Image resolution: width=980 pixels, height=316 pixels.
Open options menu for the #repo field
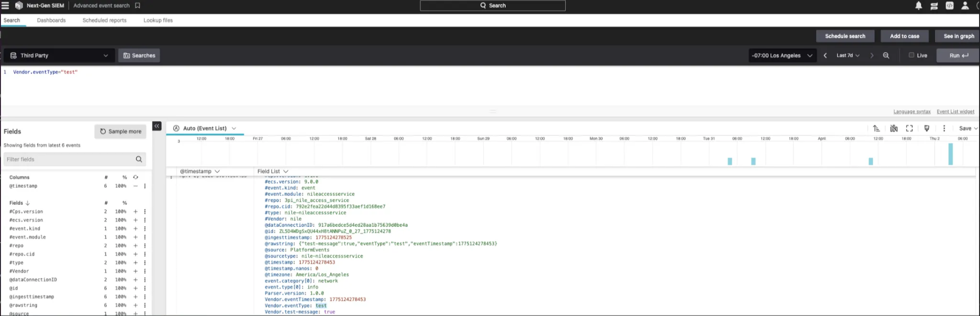tap(145, 246)
